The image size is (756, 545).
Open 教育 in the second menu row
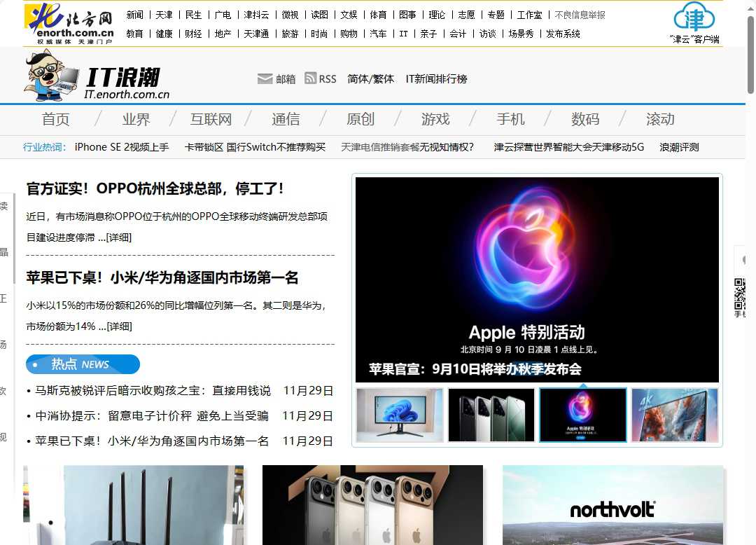(134, 34)
